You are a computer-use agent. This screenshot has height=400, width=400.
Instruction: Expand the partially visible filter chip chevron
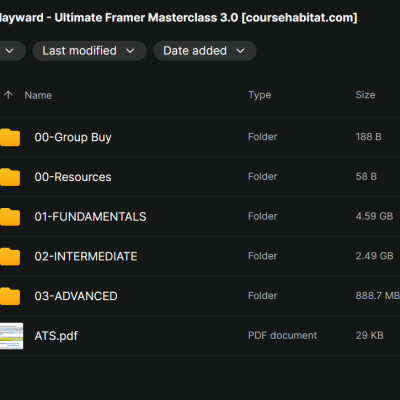(10, 51)
